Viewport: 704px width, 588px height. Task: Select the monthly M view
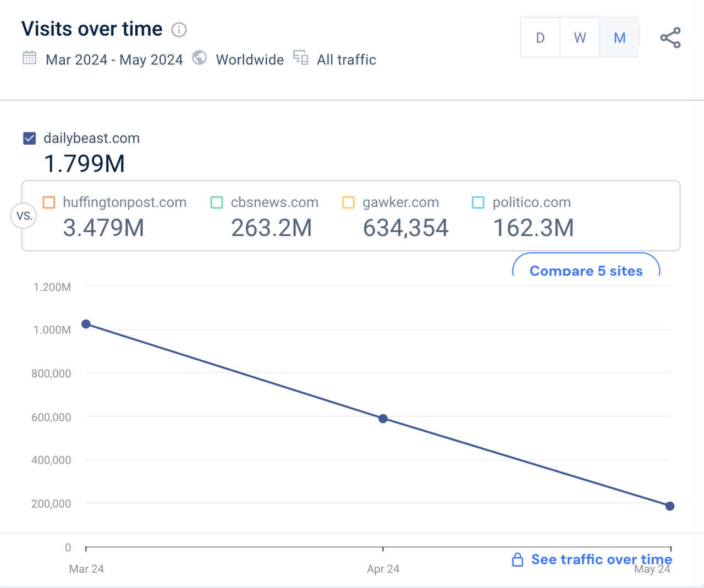[619, 37]
